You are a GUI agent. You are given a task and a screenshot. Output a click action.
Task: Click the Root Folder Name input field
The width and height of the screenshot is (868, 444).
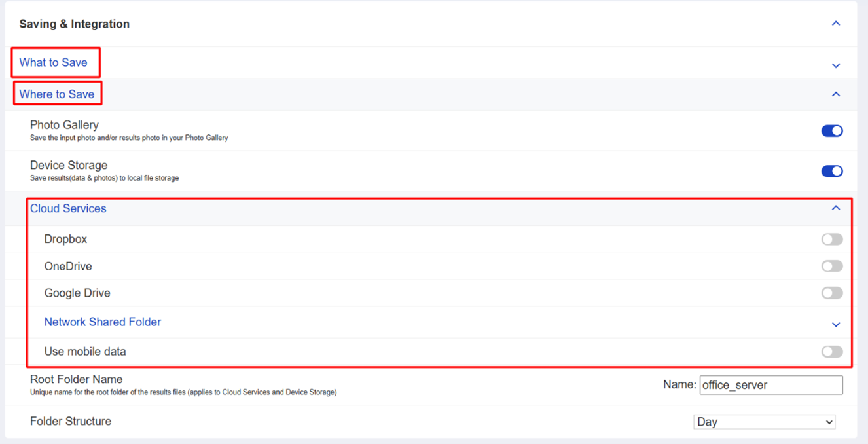tap(770, 385)
